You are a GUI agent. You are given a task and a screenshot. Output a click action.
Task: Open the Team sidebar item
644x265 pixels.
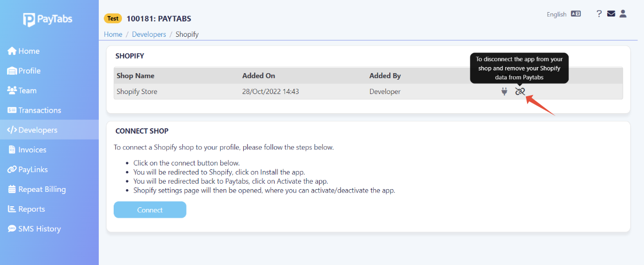49,91
